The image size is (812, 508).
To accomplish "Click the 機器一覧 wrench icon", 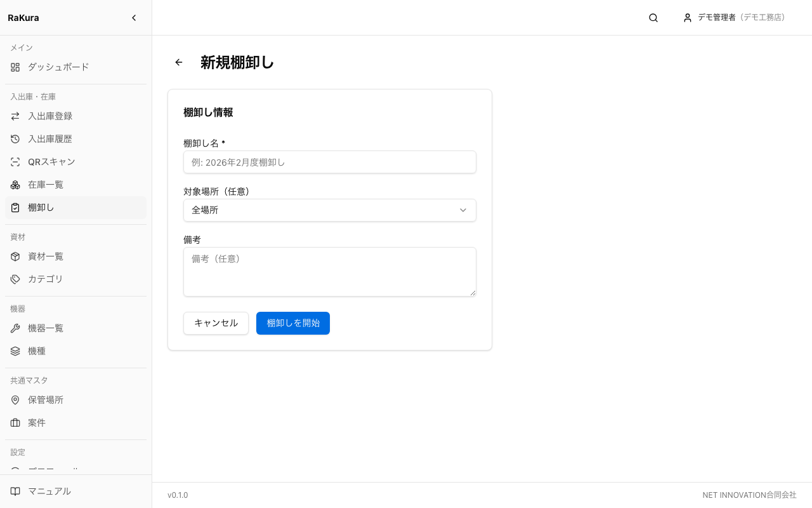I will pyautogui.click(x=15, y=328).
